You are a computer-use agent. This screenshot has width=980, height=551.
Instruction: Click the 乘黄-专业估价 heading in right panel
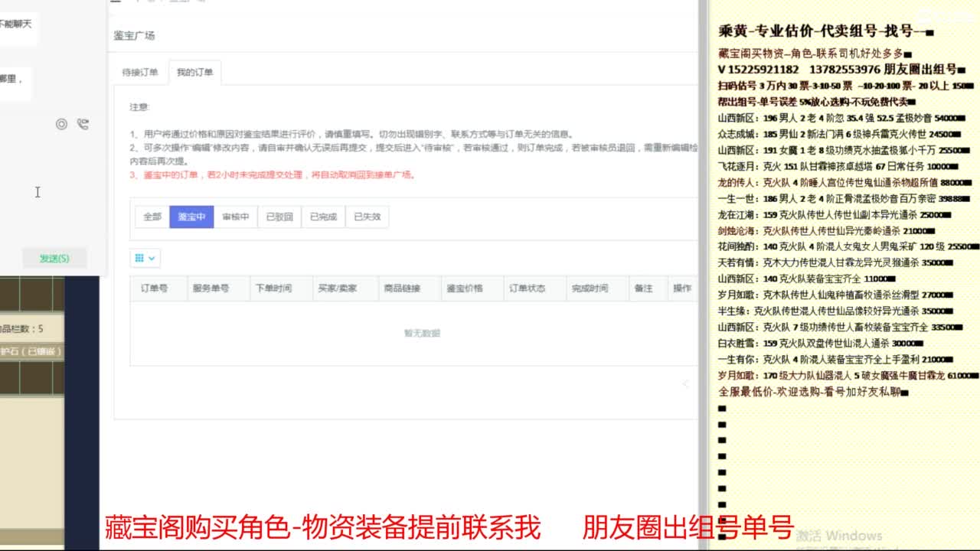[825, 31]
